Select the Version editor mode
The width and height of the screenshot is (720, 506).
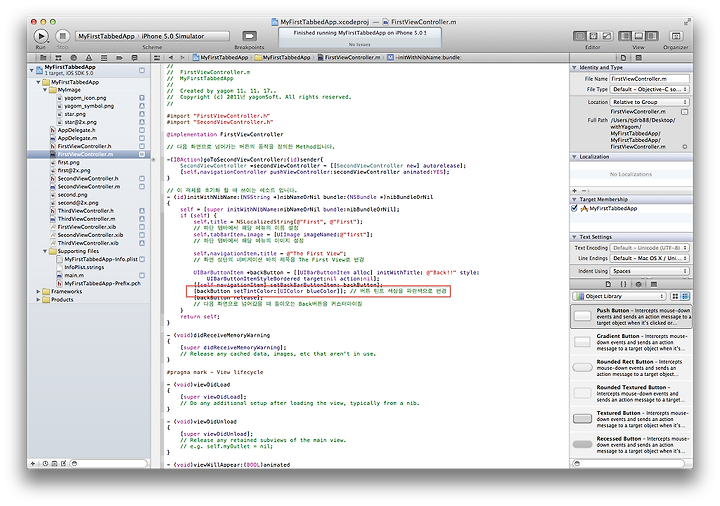click(x=607, y=36)
